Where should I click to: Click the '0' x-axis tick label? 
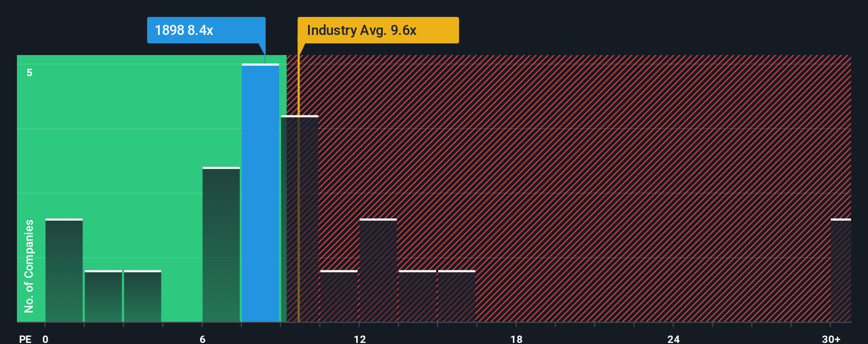pos(46,339)
